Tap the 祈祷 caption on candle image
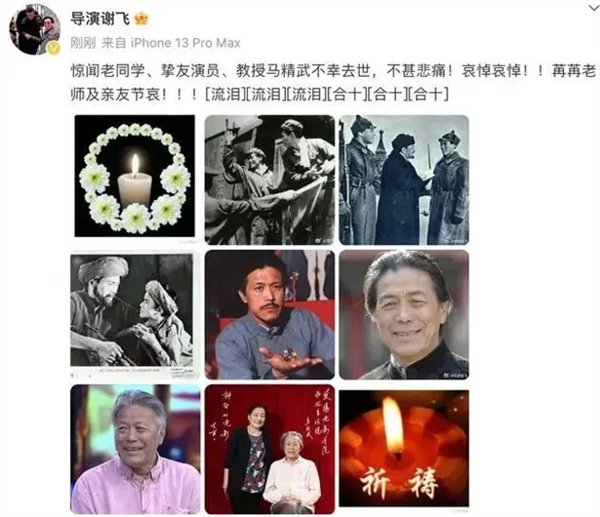This screenshot has height=517, width=600. coord(399,482)
